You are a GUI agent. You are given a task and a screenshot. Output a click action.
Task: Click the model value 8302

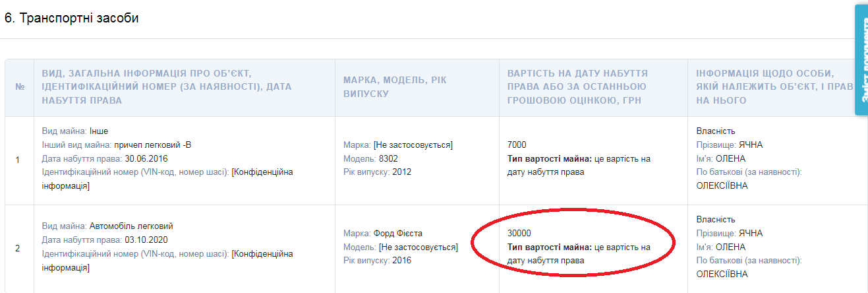[x=388, y=159]
